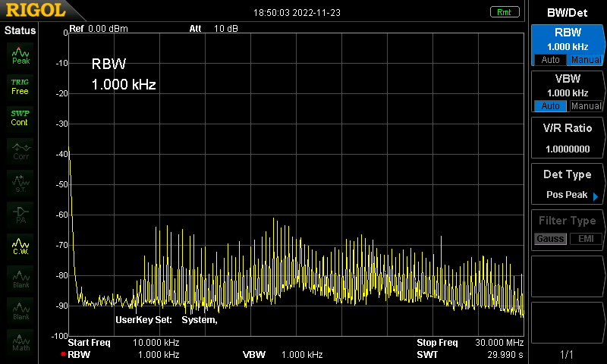607x364 pixels.
Task: Click the Start Freq 10.000 kHz value
Action: [156, 342]
